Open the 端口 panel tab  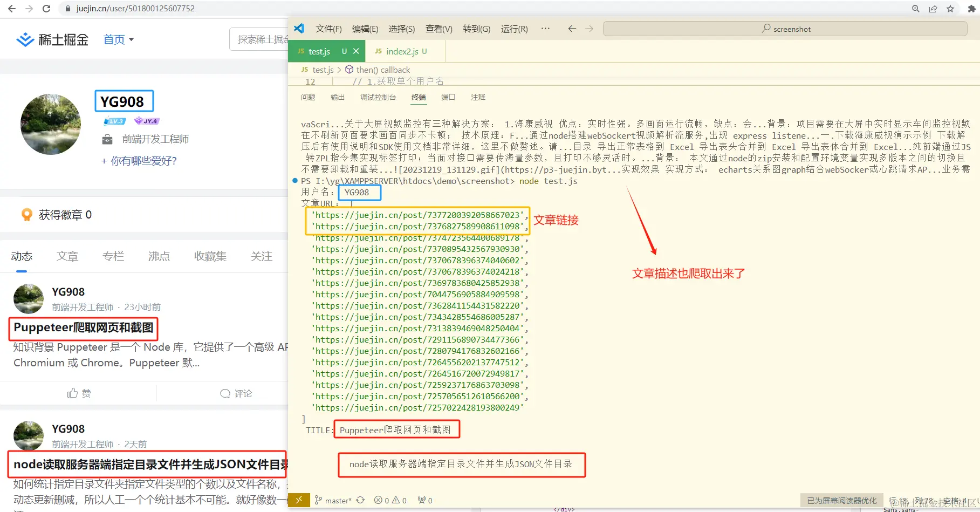pyautogui.click(x=448, y=97)
